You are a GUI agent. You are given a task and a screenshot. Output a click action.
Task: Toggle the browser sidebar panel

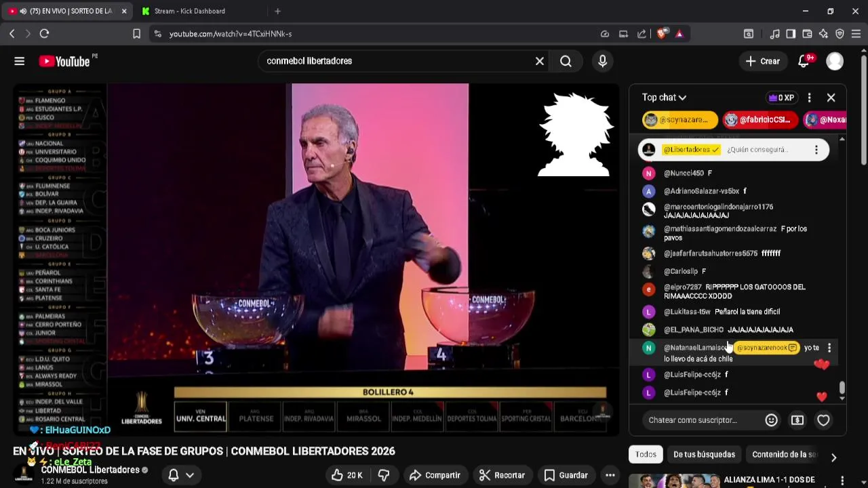[x=791, y=34]
